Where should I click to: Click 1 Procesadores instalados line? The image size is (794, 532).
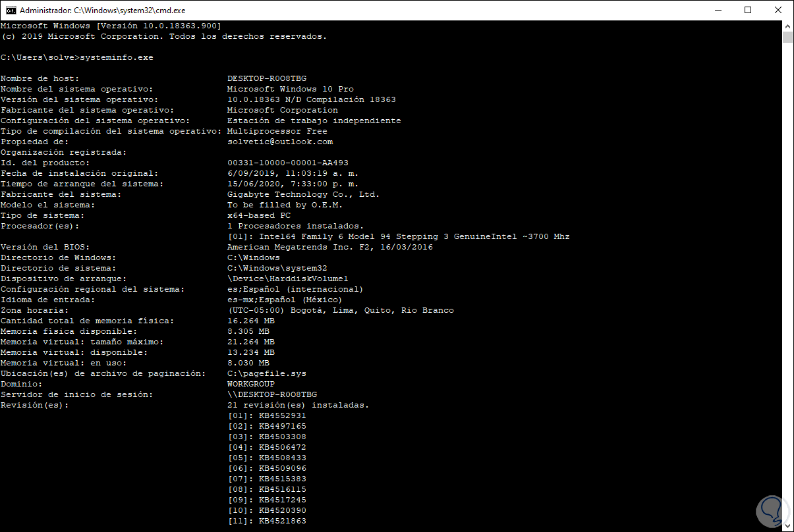tap(296, 226)
